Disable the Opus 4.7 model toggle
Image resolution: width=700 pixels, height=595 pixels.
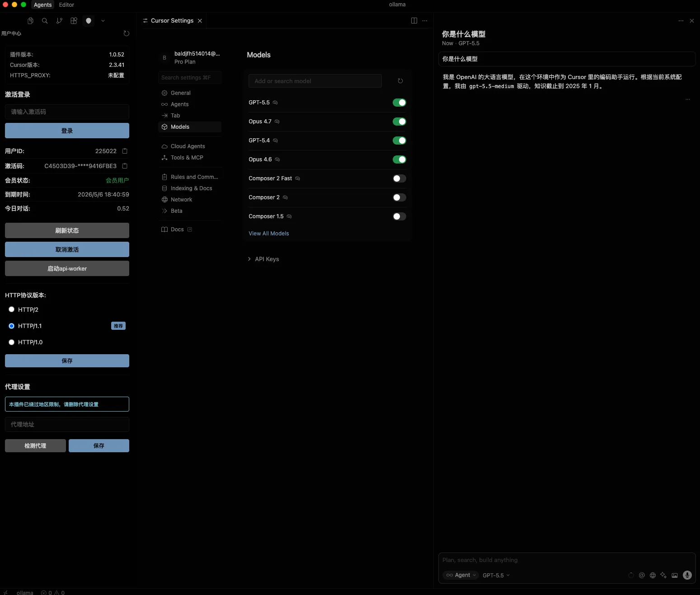(399, 122)
